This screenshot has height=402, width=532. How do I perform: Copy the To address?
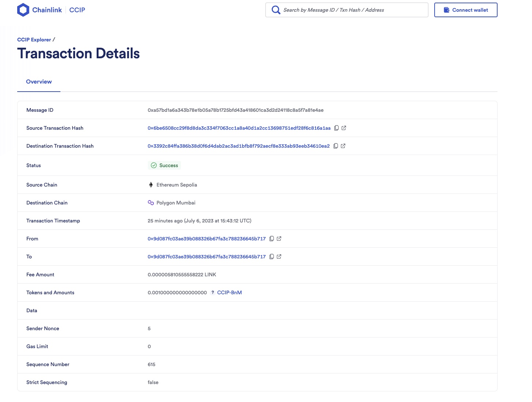click(x=272, y=257)
